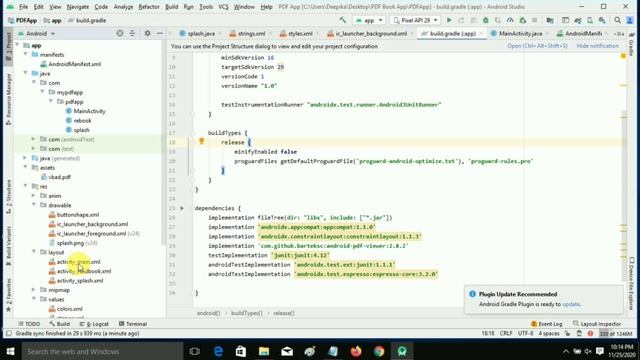Viewport: 640px width, 360px height.
Task: Collapse the drawable folder
Action: tap(34, 205)
